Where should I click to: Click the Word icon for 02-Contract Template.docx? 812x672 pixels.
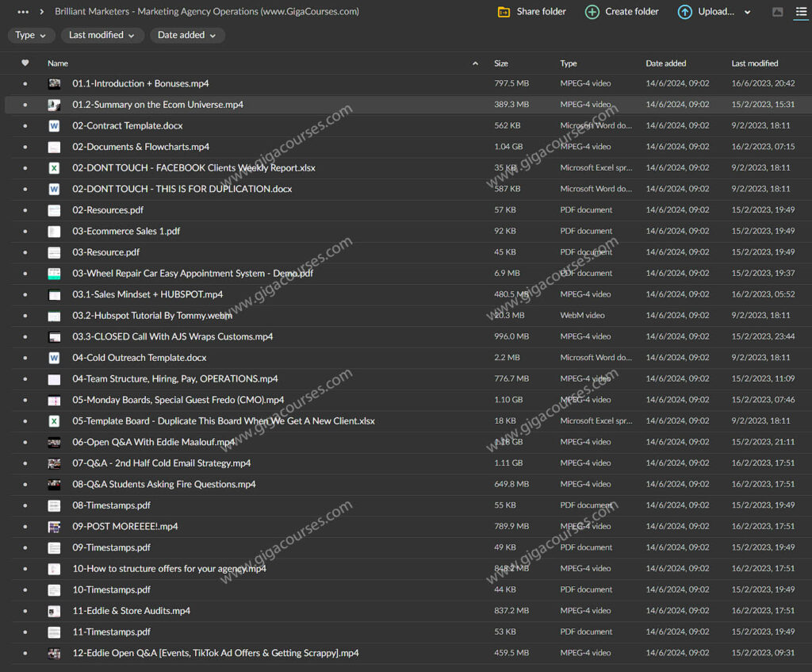tap(54, 125)
